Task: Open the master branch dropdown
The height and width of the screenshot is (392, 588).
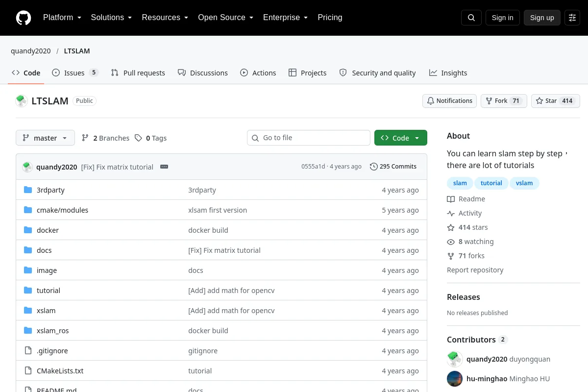Action: 45,138
